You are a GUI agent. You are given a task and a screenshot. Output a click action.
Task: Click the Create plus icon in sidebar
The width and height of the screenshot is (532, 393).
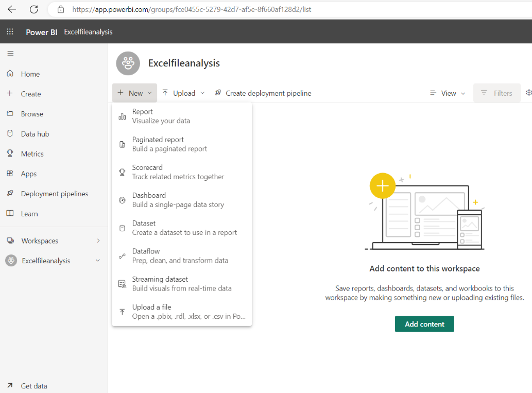(x=10, y=93)
